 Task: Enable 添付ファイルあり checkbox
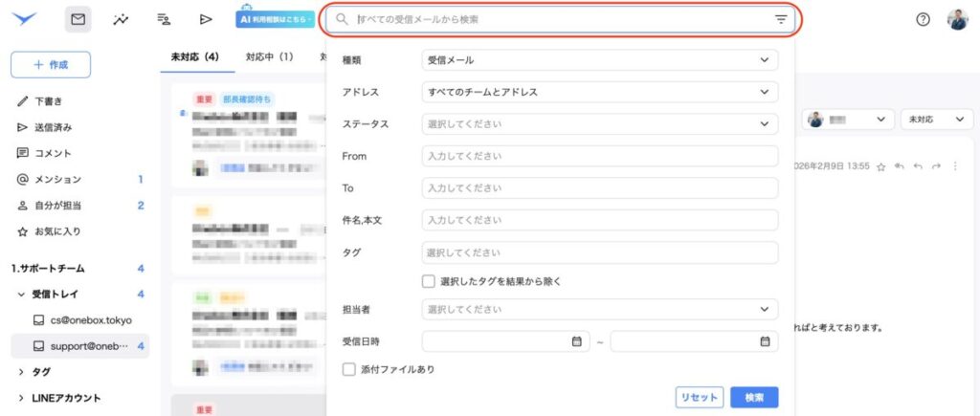349,369
